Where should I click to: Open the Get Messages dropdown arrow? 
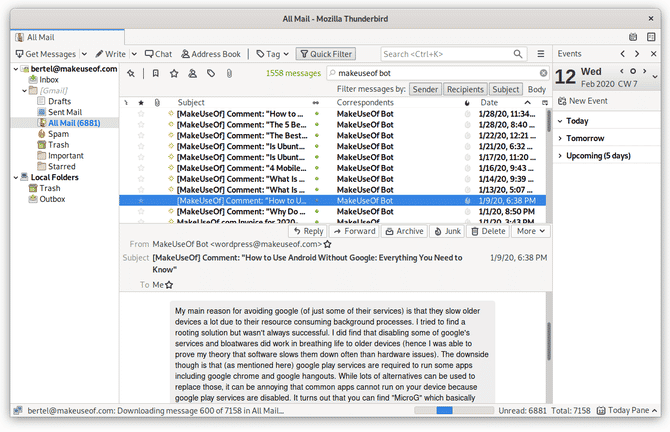tap(84, 54)
